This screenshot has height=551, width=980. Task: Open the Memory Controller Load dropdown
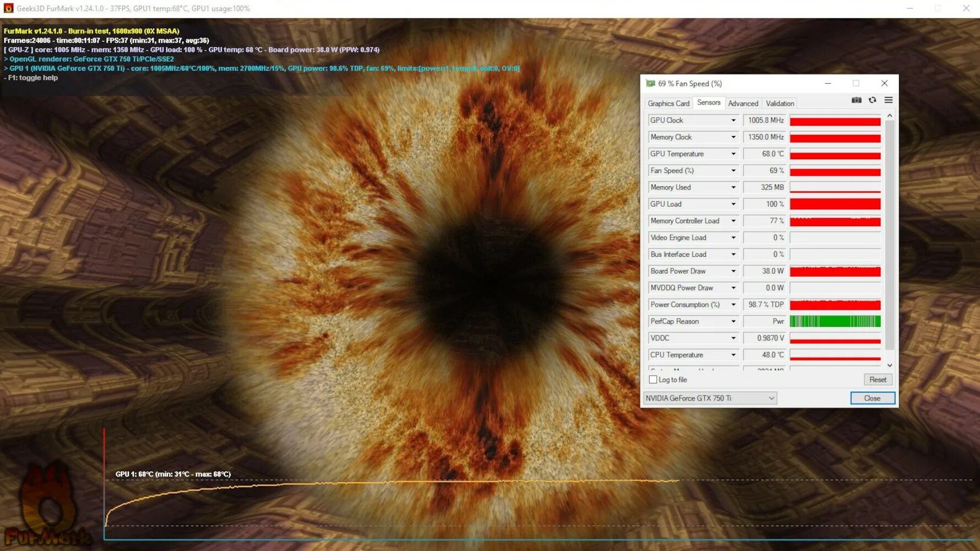coord(733,221)
